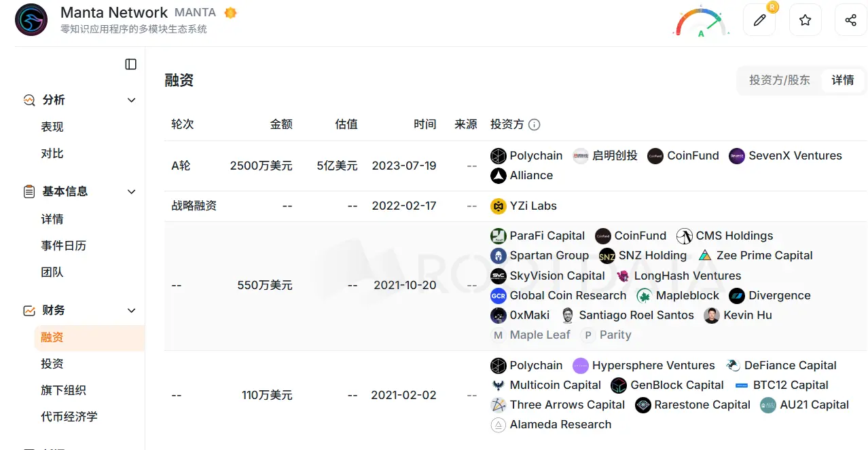Toggle the sidebar collapse icon

[131, 64]
